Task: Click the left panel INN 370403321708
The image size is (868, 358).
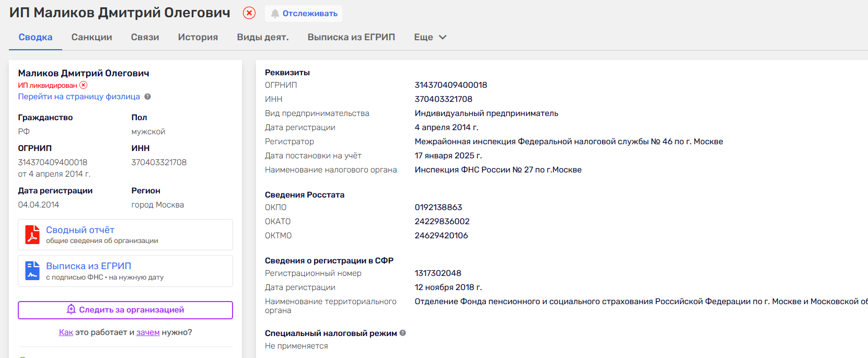Action: coord(159,163)
